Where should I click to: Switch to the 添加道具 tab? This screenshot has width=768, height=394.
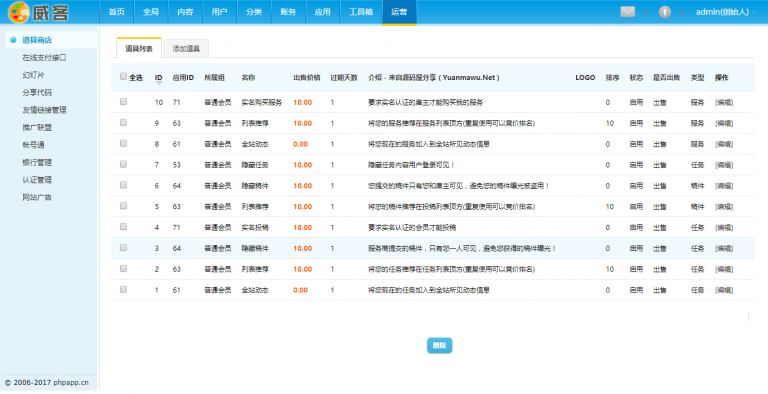(x=186, y=48)
